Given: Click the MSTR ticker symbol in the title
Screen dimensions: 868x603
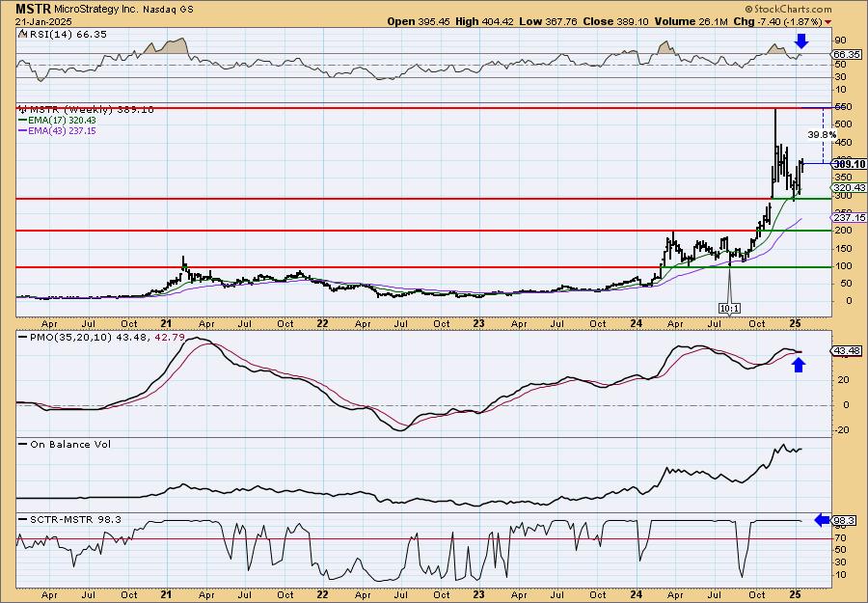Looking at the screenshot, I should pyautogui.click(x=33, y=9).
